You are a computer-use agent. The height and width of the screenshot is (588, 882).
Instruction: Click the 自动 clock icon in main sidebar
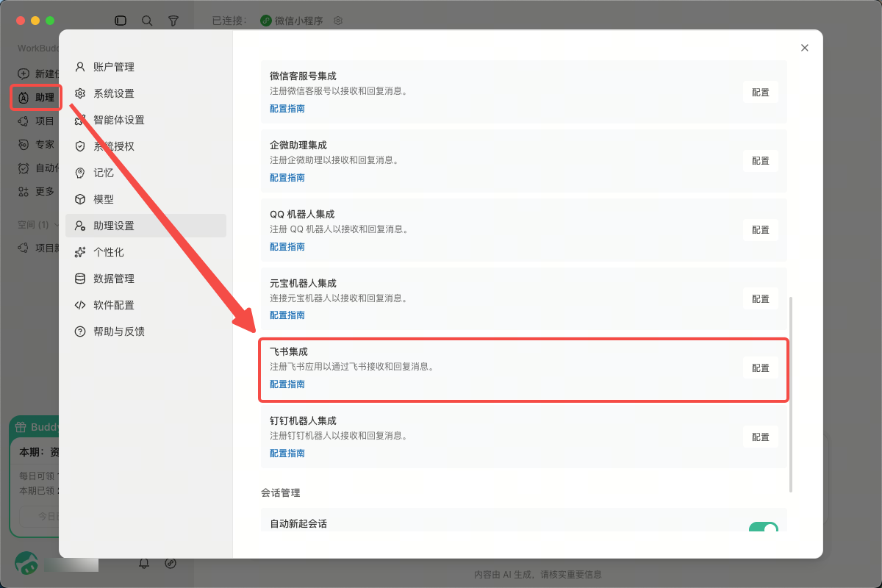pyautogui.click(x=24, y=168)
